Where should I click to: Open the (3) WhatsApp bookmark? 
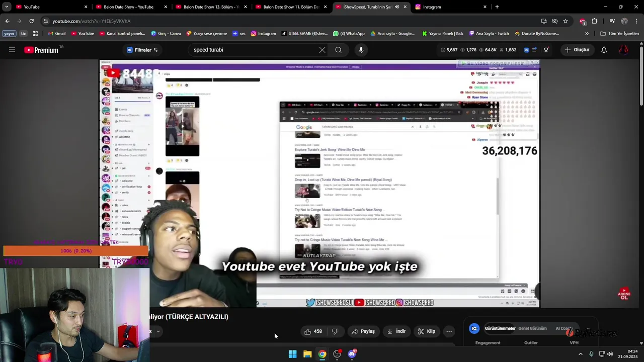tap(349, 34)
